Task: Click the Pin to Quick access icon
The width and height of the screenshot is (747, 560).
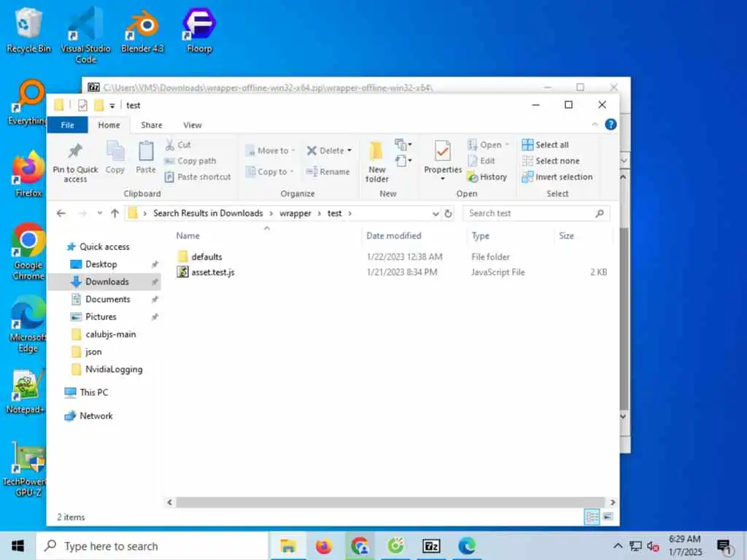Action: 75,151
